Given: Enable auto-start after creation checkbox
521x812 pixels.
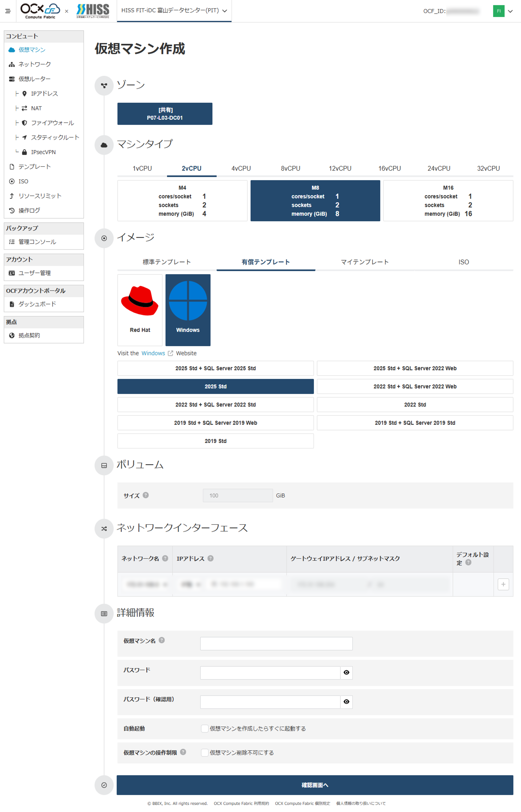Looking at the screenshot, I should click(205, 728).
